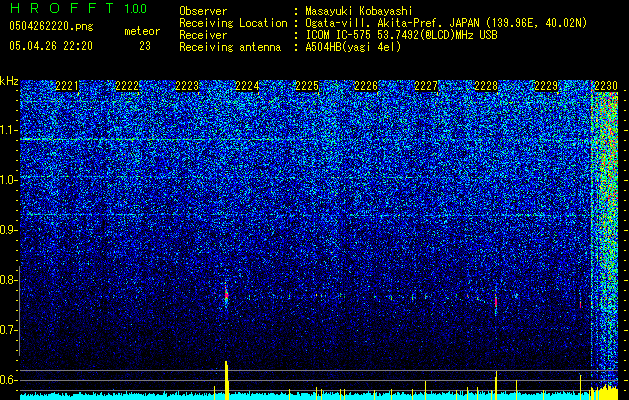Click the ICOM IC-575 53.7492 MHz USB text
This screenshot has width=629, height=400.
pyautogui.click(x=401, y=35)
